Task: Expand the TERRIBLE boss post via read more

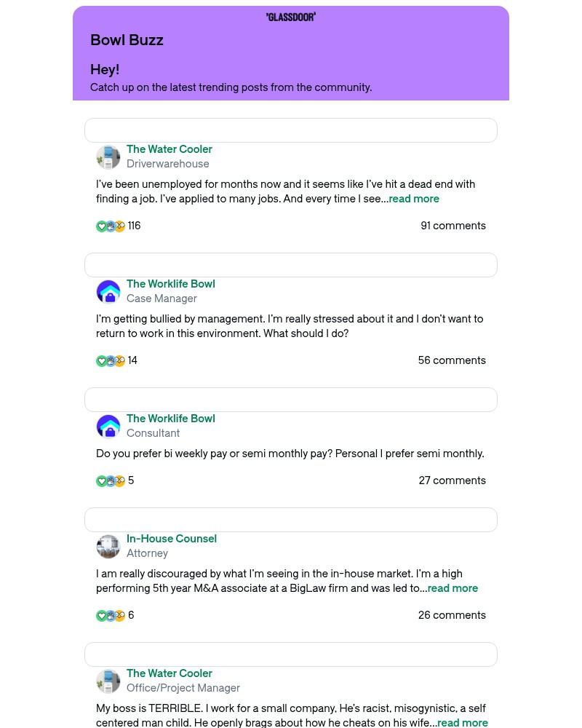Action: click(463, 723)
